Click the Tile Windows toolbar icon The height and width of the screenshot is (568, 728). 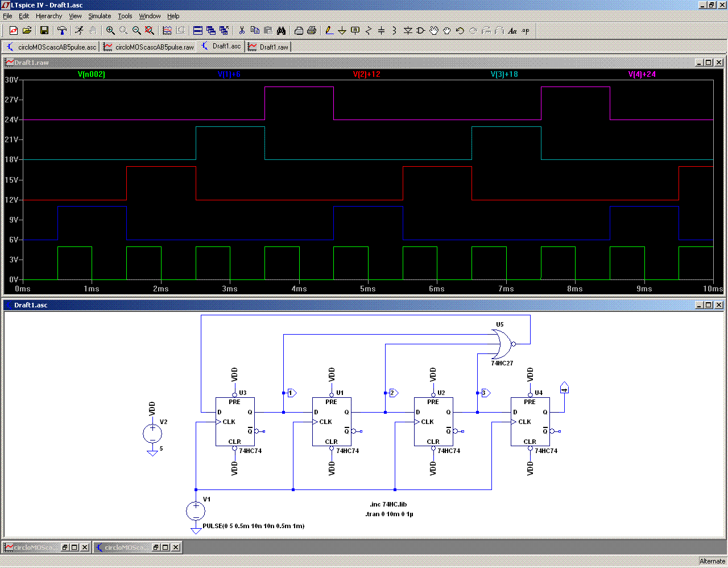(198, 31)
